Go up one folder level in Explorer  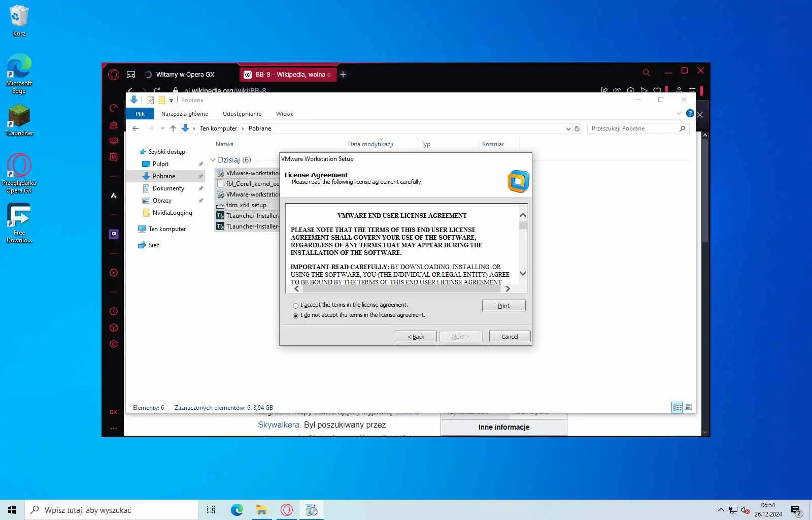(x=173, y=128)
